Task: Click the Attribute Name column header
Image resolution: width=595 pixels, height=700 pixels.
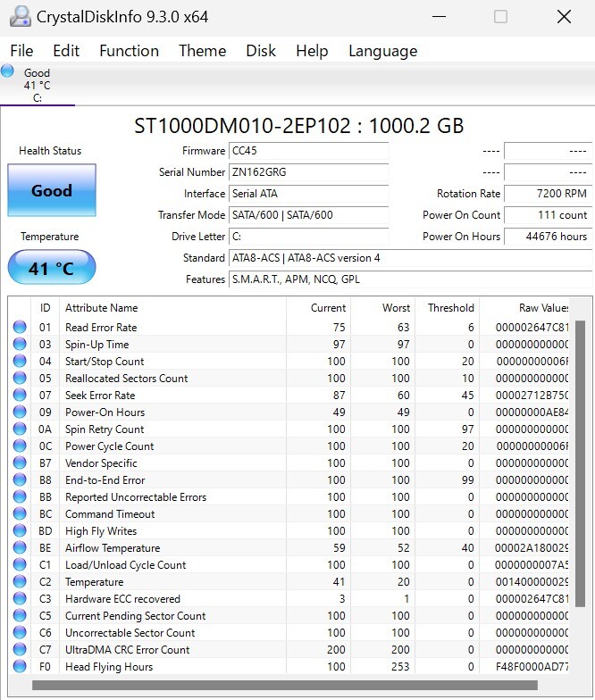Action: point(173,307)
